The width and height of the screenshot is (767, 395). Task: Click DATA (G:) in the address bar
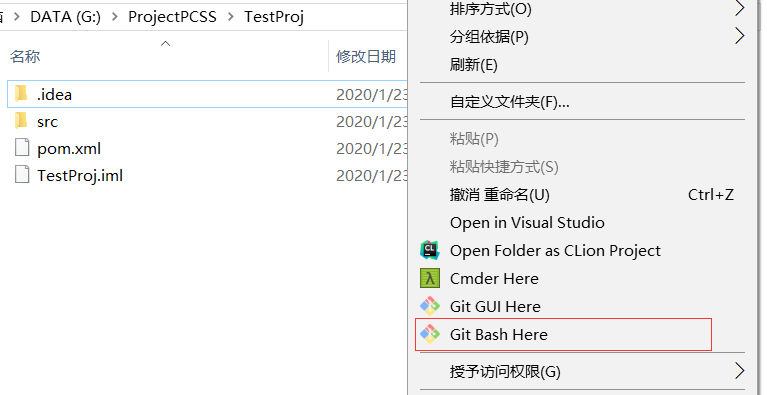click(x=66, y=17)
